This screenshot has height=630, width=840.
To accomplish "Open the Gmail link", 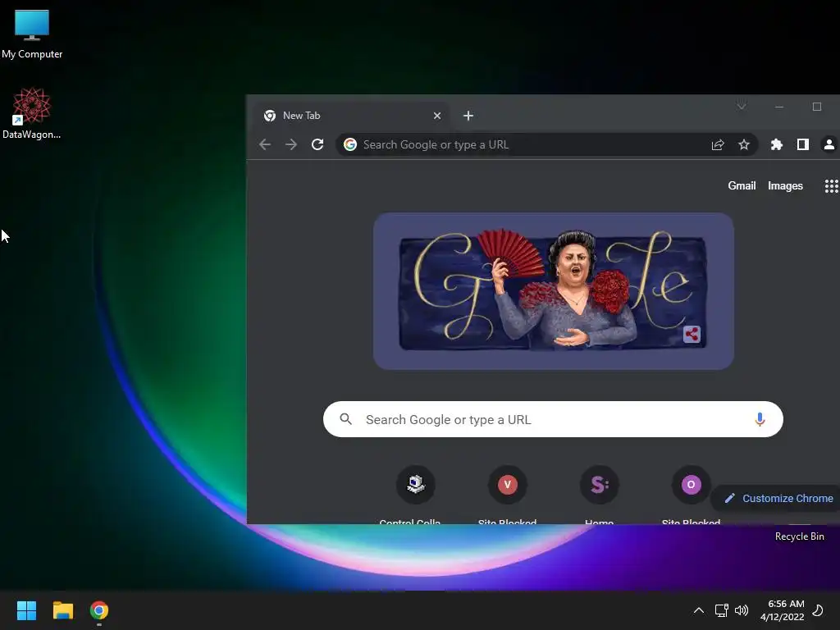I will tap(742, 186).
